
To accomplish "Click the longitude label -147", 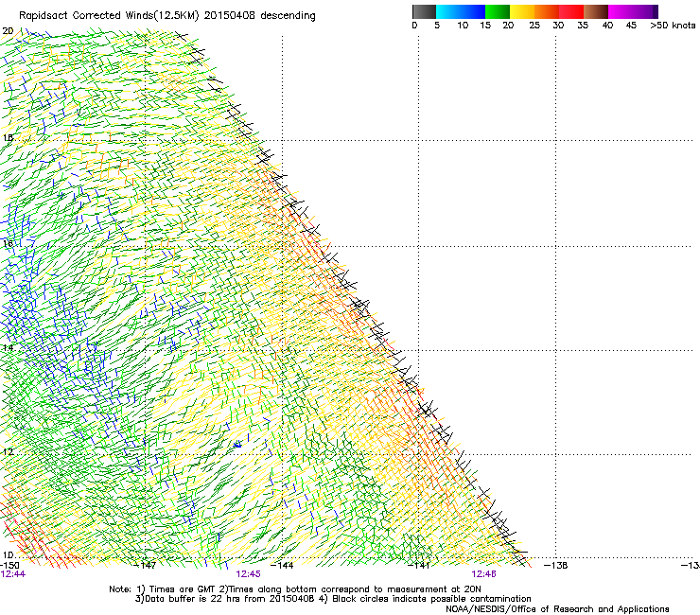I will (x=146, y=566).
